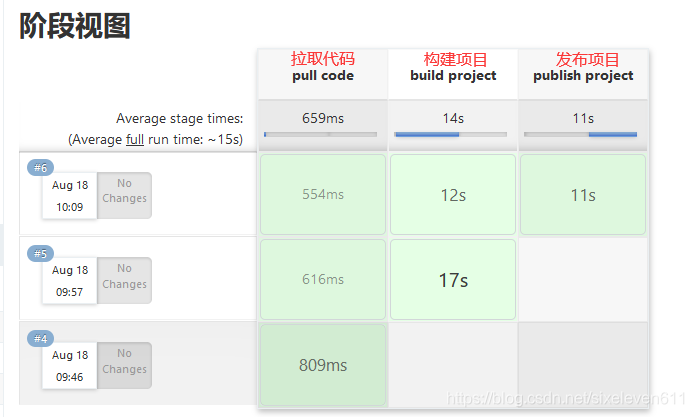
Task: Click the 554ms pull code stage cell
Action: (323, 194)
